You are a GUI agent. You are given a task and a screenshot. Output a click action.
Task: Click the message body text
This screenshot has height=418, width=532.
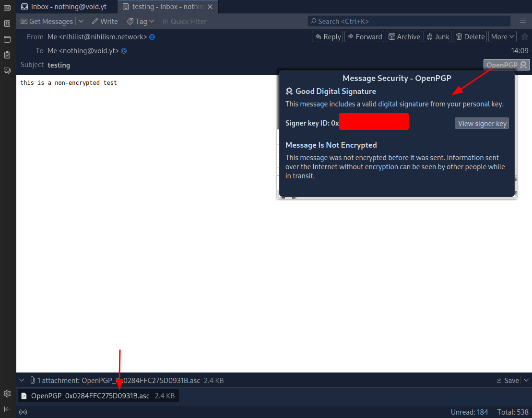click(x=69, y=83)
